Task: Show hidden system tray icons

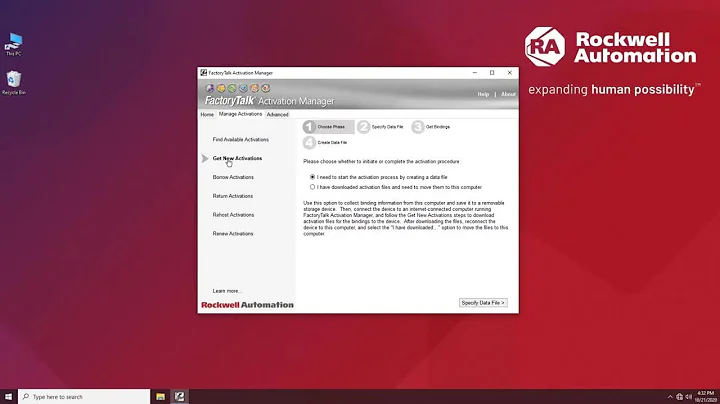Action: coord(670,397)
